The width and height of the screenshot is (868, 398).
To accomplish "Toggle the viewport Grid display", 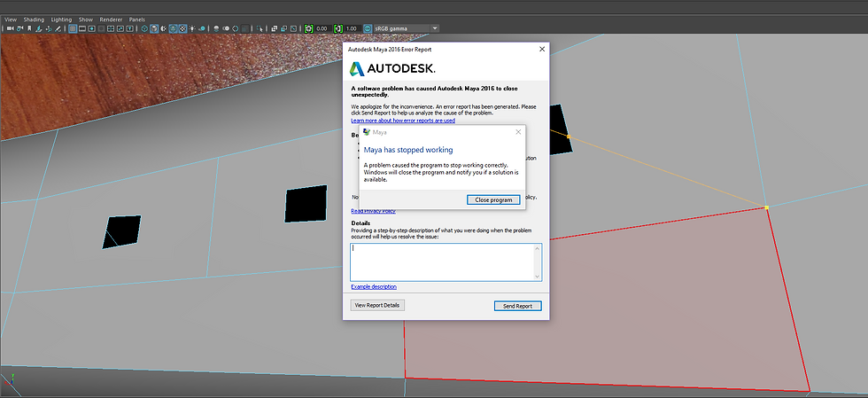I will (73, 27).
